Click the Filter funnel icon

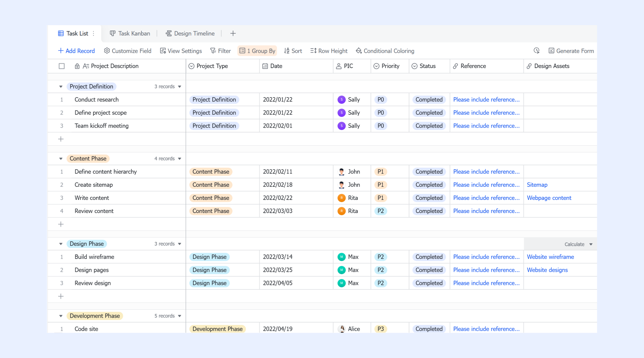click(x=213, y=51)
